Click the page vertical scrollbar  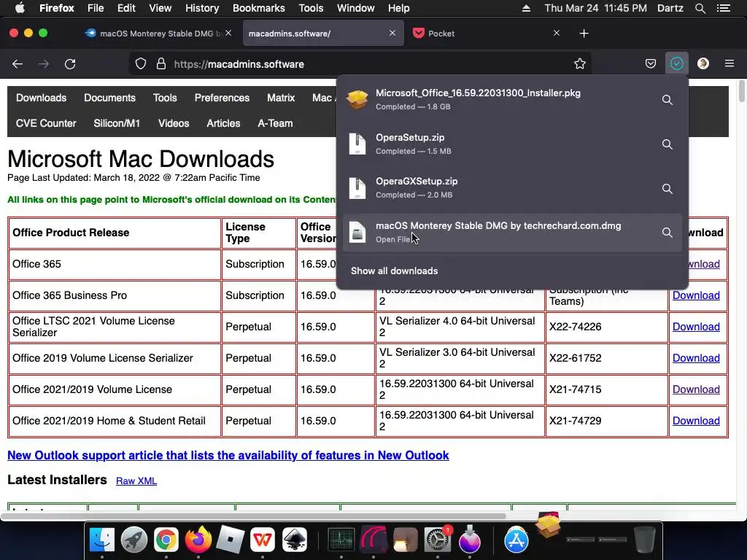(x=741, y=91)
